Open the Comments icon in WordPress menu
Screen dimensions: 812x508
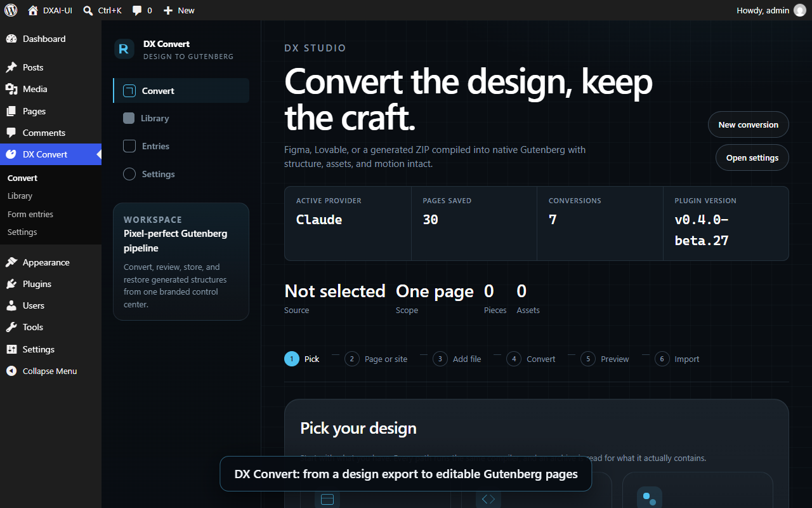[x=11, y=133]
